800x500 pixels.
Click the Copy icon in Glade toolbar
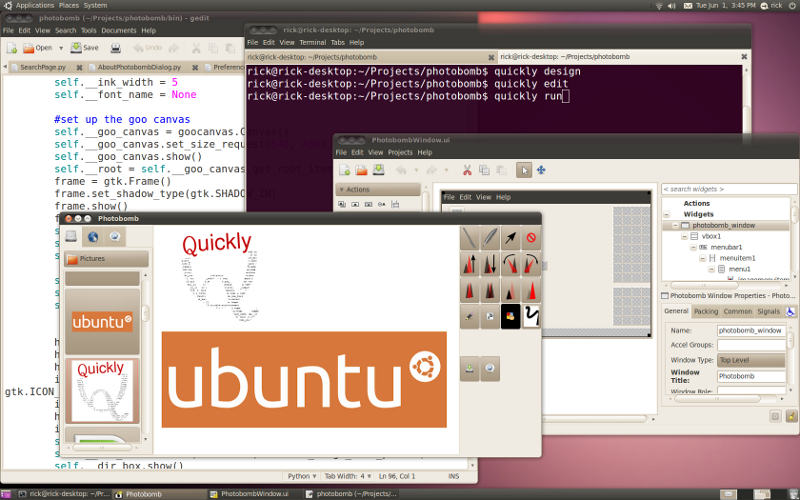484,170
